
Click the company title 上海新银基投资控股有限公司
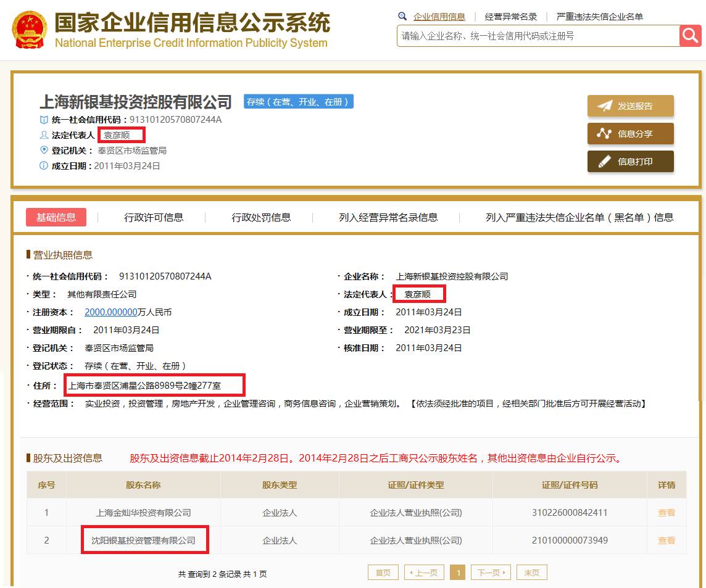[x=136, y=102]
